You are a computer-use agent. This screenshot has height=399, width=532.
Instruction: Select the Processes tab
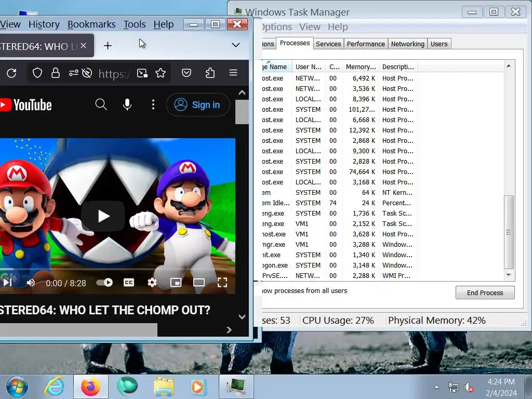295,43
